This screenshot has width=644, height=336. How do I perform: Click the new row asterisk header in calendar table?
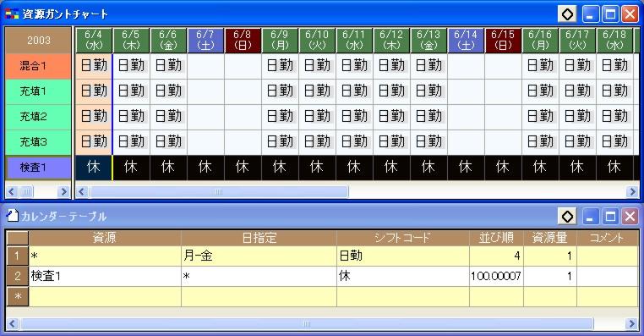17,296
